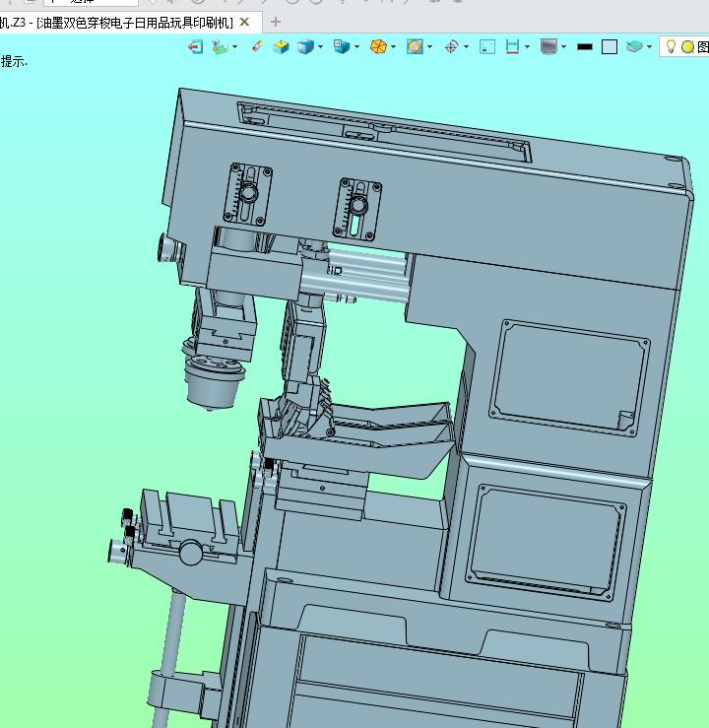The image size is (709, 728).
Task: Click the black line color swatch
Action: click(x=585, y=47)
